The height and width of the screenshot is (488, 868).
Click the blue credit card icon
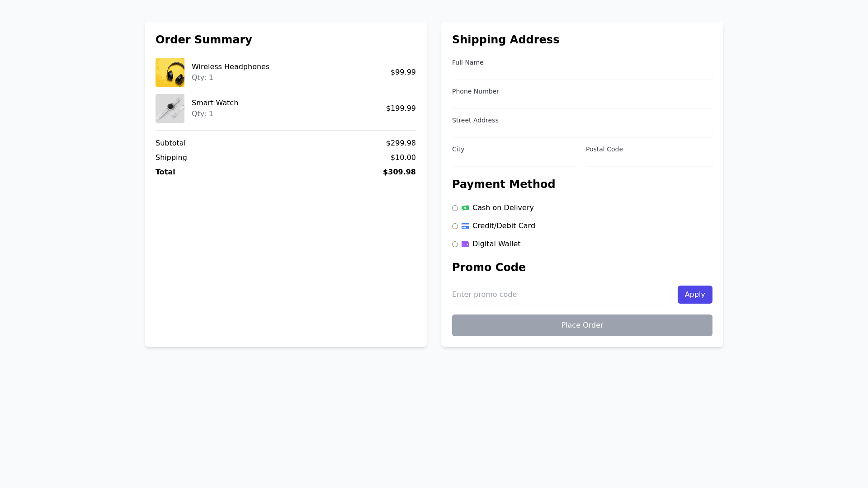coord(465,226)
